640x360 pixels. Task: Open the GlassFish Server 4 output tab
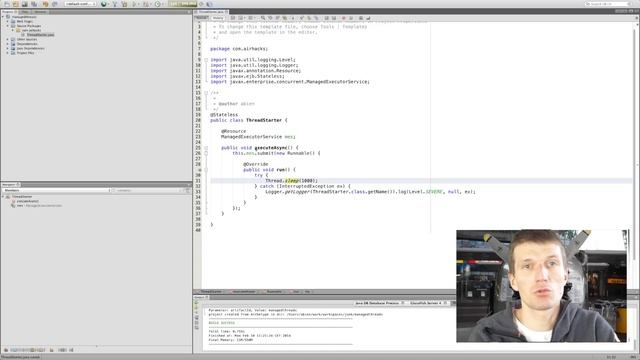428,303
